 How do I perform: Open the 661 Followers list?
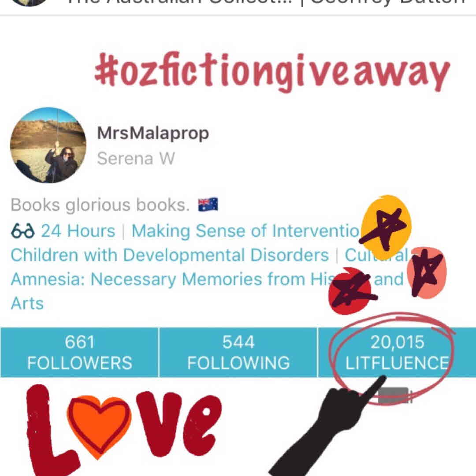(x=79, y=352)
